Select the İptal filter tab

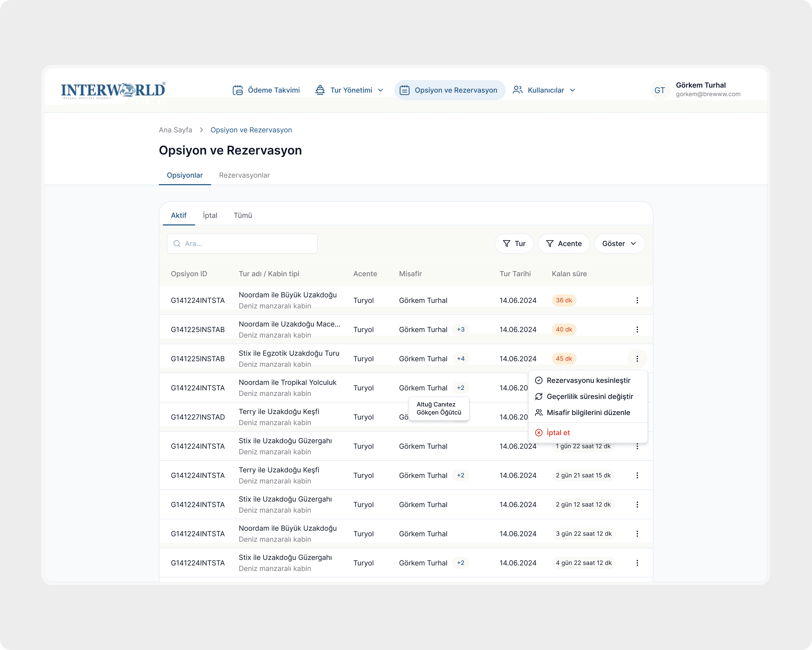pyautogui.click(x=210, y=216)
